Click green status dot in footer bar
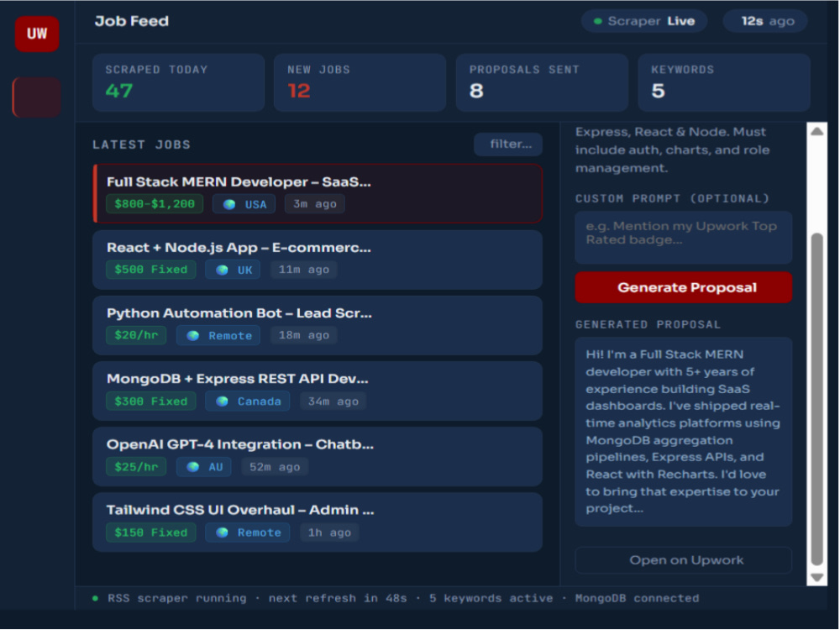This screenshot has width=840, height=630. (96, 598)
